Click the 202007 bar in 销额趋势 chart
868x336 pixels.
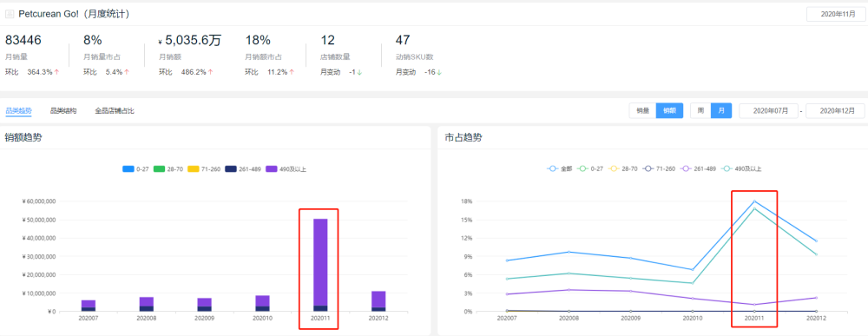89,306
